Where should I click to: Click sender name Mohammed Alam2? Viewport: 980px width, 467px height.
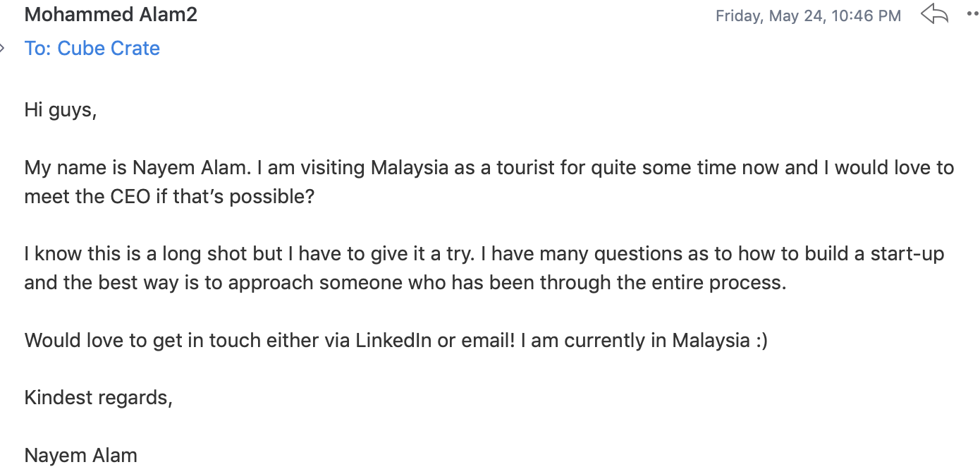click(x=111, y=14)
